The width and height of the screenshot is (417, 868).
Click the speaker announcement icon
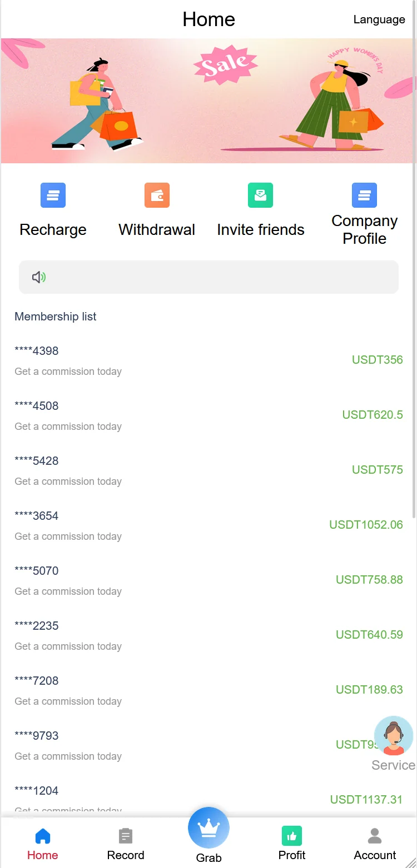tap(38, 277)
